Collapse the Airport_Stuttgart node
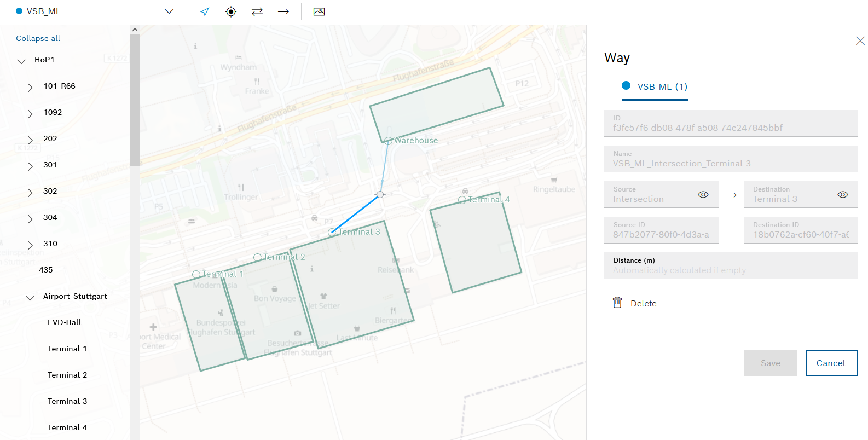Image resolution: width=868 pixels, height=440 pixels. click(x=30, y=297)
